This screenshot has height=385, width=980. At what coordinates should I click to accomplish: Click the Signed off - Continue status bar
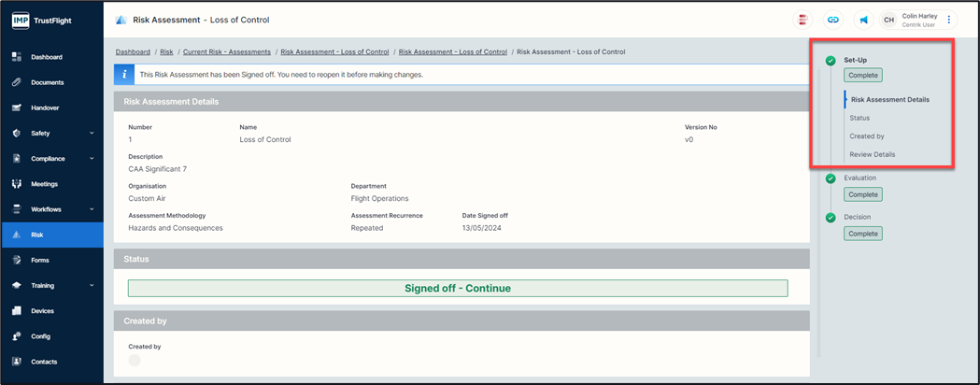tap(457, 288)
